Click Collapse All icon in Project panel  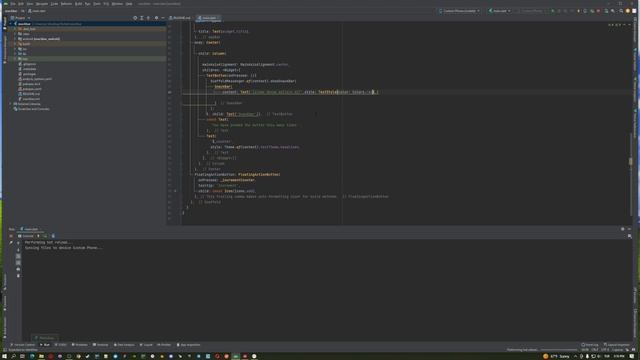(x=148, y=18)
